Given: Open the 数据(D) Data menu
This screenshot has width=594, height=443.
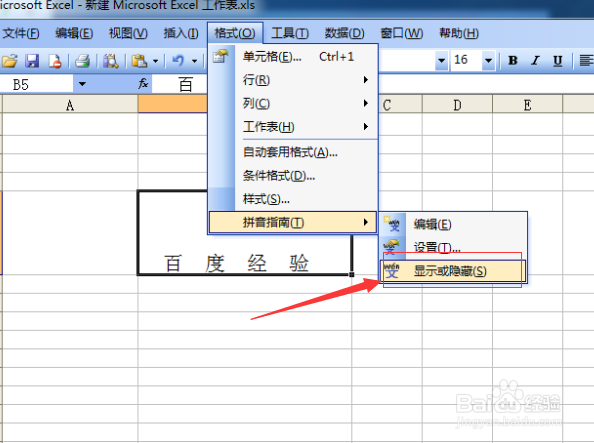Looking at the screenshot, I should tap(344, 33).
